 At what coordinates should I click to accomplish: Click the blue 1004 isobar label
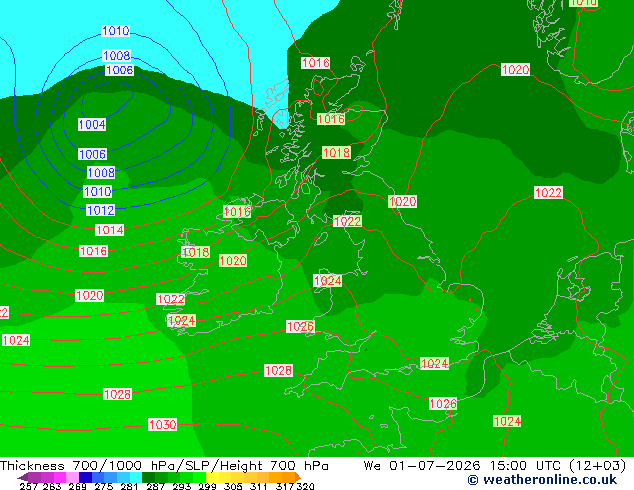tap(92, 125)
